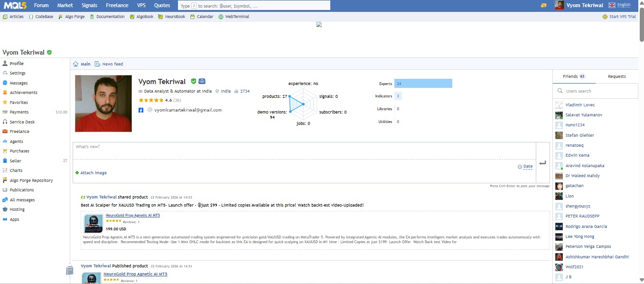Open Freelance in top menu
This screenshot has height=284, width=644.
pos(117,5)
